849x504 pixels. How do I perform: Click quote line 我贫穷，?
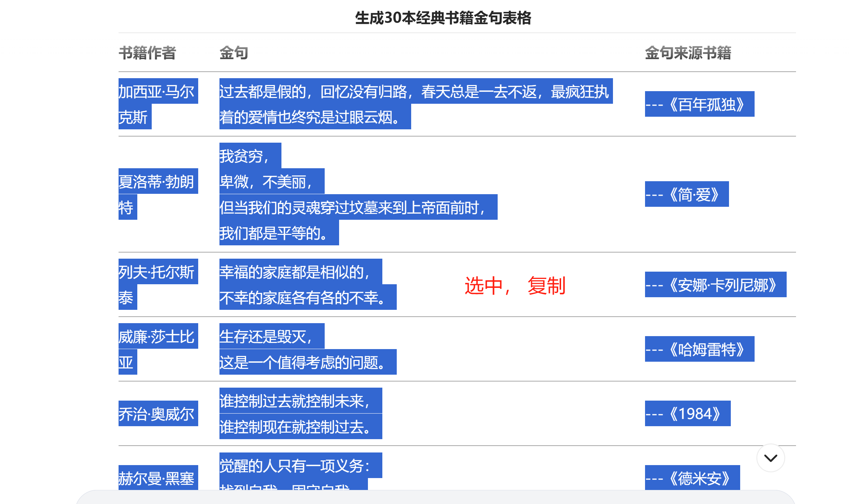pyautogui.click(x=250, y=156)
